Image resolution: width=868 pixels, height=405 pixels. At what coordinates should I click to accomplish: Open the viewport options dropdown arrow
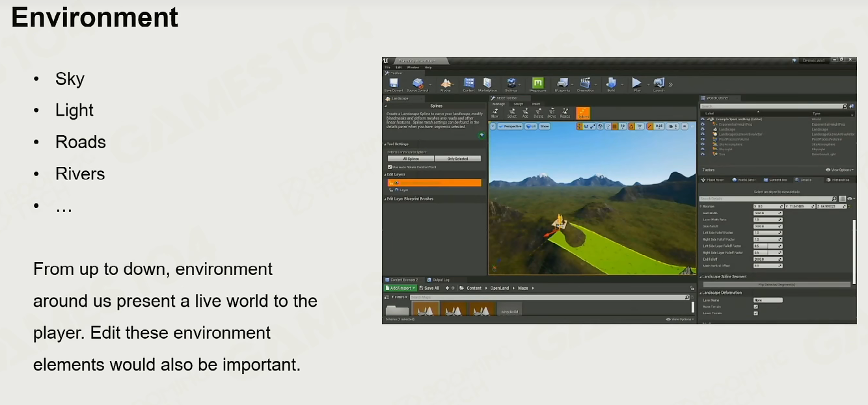point(493,126)
